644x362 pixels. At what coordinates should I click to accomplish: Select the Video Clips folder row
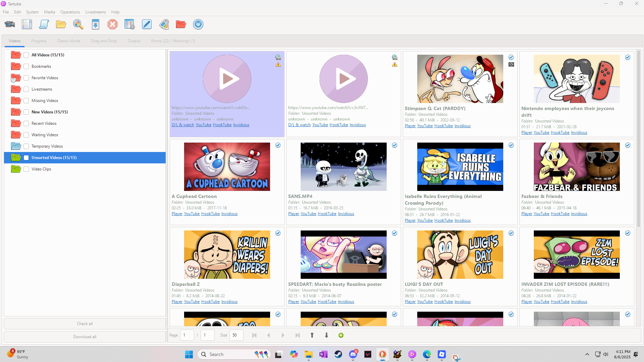pos(85,169)
